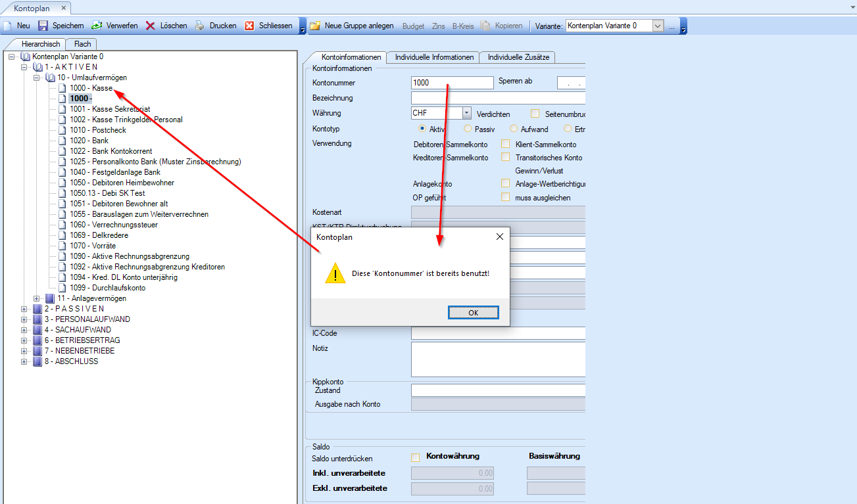The image size is (857, 504).
Task: Open the Währung CHF dropdown
Action: point(467,113)
